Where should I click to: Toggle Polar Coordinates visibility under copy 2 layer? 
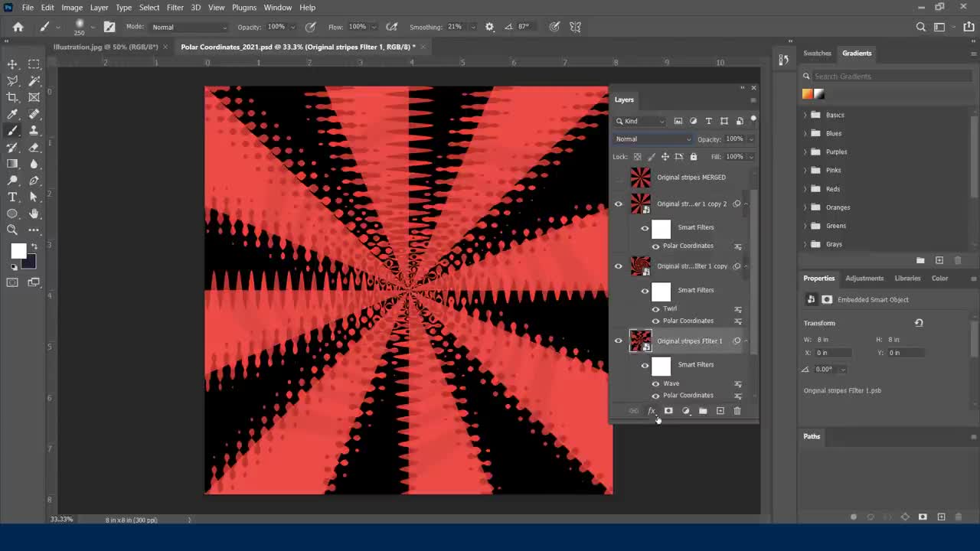click(x=655, y=246)
